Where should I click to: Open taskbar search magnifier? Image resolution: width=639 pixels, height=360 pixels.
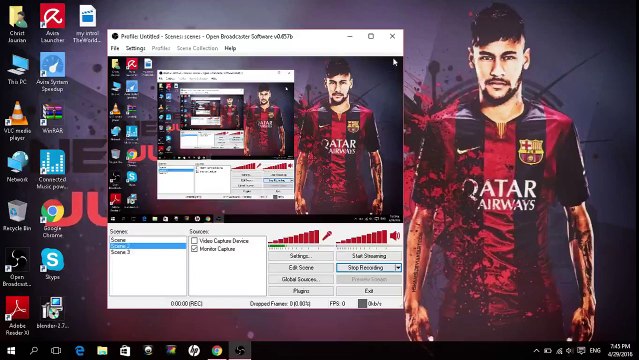point(34,351)
